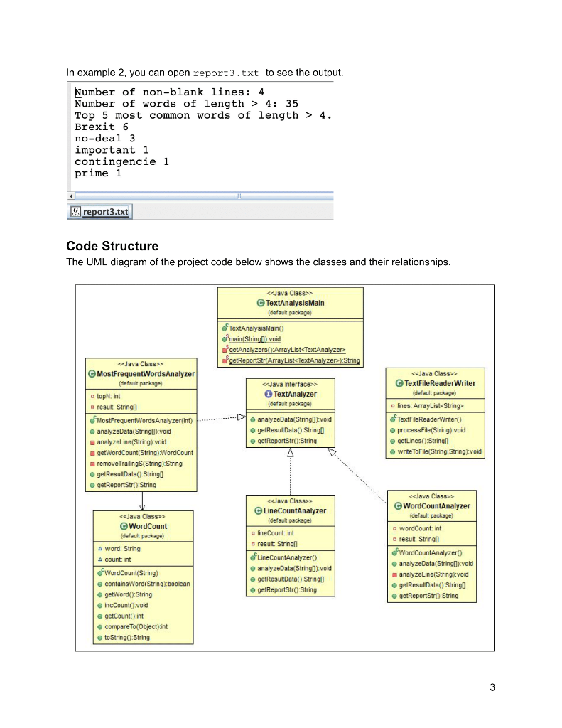Click the 'report3.txt' monospace text in sentence
This screenshot has width=562, height=728.
pos(226,73)
